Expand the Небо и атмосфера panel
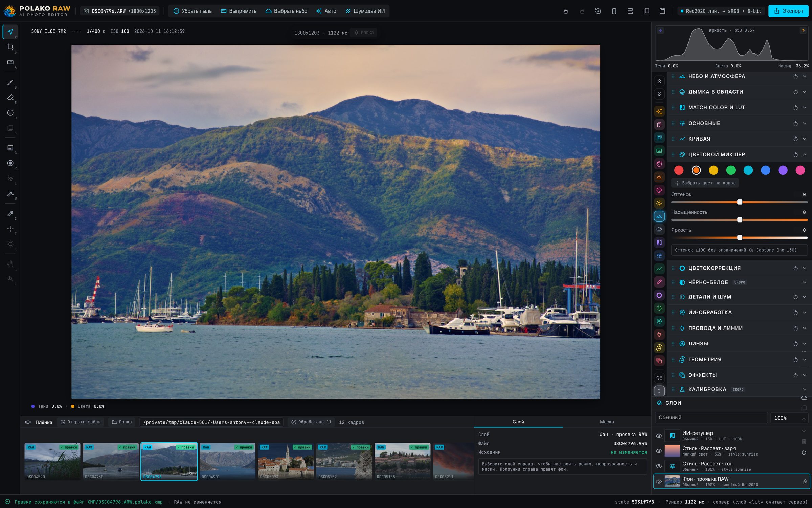Image resolution: width=812 pixels, height=508 pixels. (x=805, y=76)
